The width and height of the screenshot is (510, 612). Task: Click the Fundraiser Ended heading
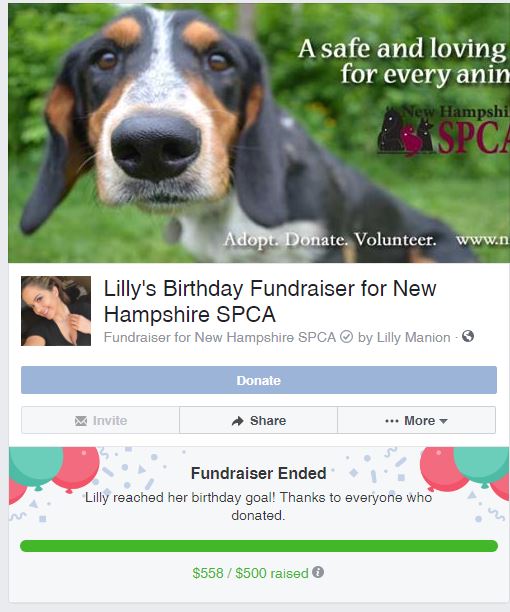pos(258,473)
